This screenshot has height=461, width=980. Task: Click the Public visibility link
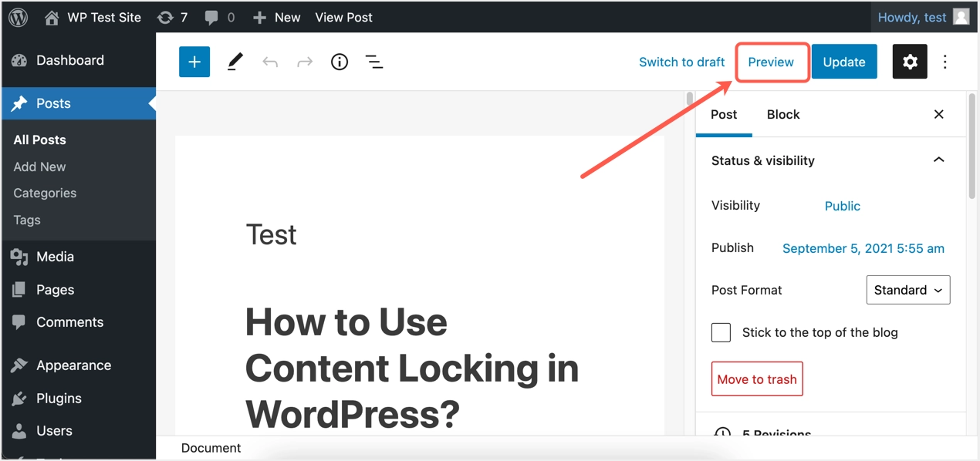842,206
